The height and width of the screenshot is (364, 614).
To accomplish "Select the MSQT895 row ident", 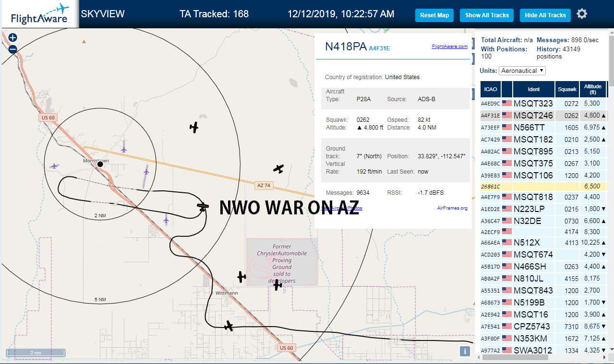I will pos(533,151).
